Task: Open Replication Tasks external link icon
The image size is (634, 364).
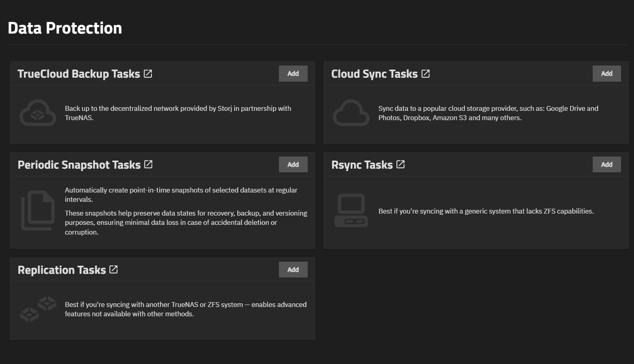Action: 113,270
